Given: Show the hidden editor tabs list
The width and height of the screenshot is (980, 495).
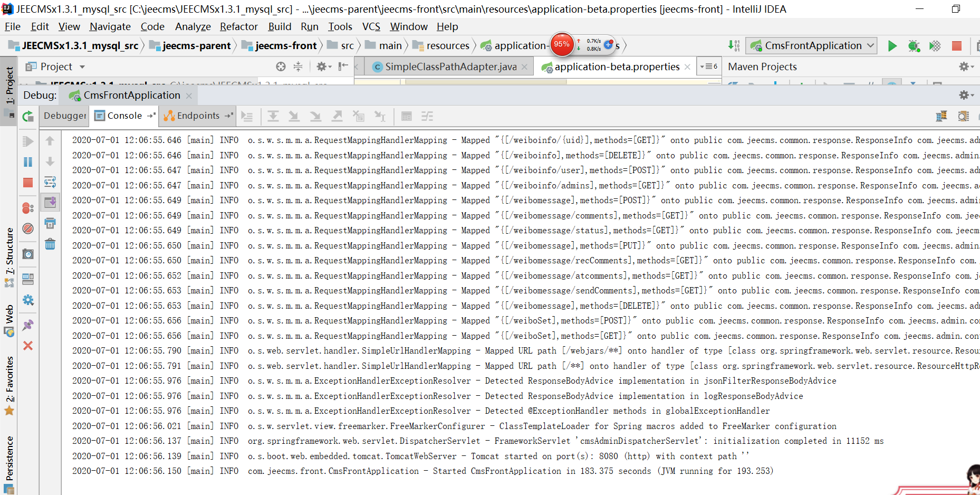Looking at the screenshot, I should [x=708, y=66].
